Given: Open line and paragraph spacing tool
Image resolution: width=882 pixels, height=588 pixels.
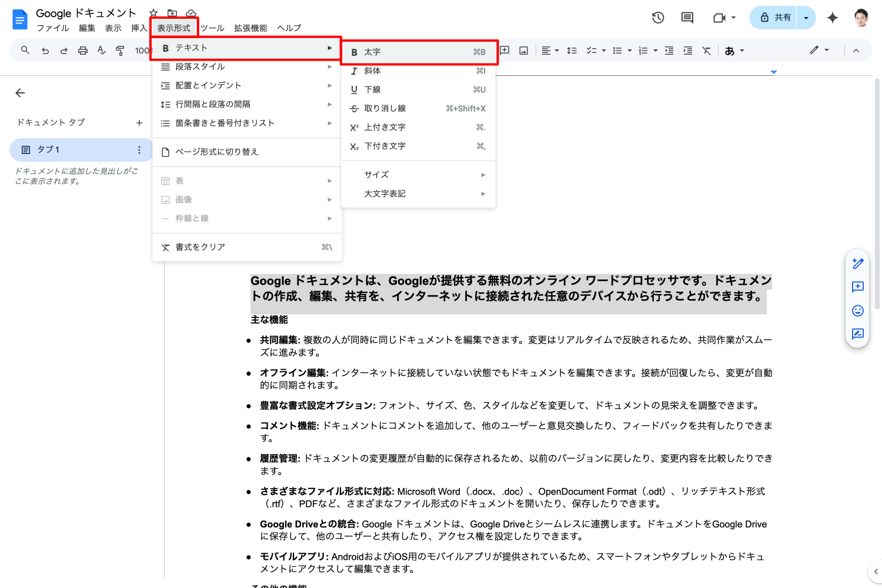Looking at the screenshot, I should [x=572, y=51].
